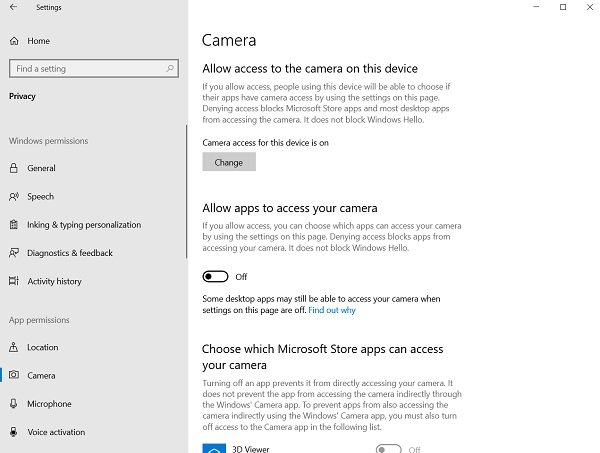600x453 pixels.
Task: Open the Location icon under App permissions
Action: [14, 348]
